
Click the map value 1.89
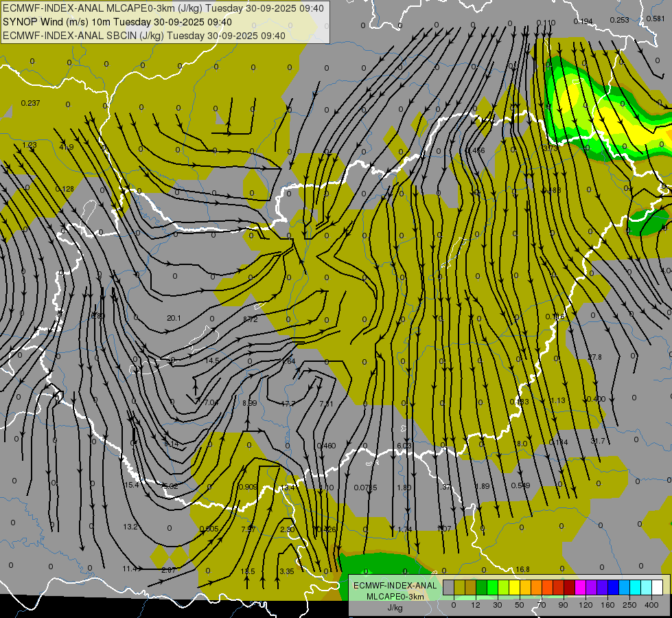click(x=482, y=486)
